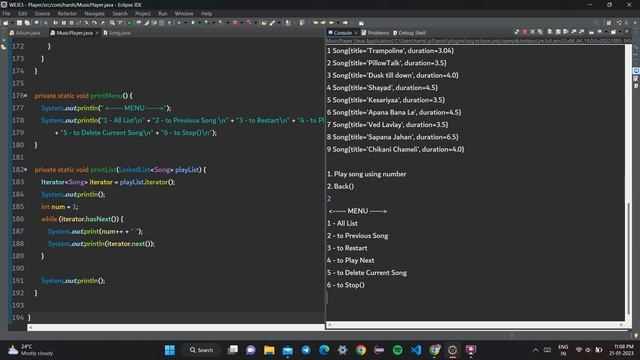Click Remove All Terminated Launches icon
Screen dimensions: 640x360
click(540, 31)
